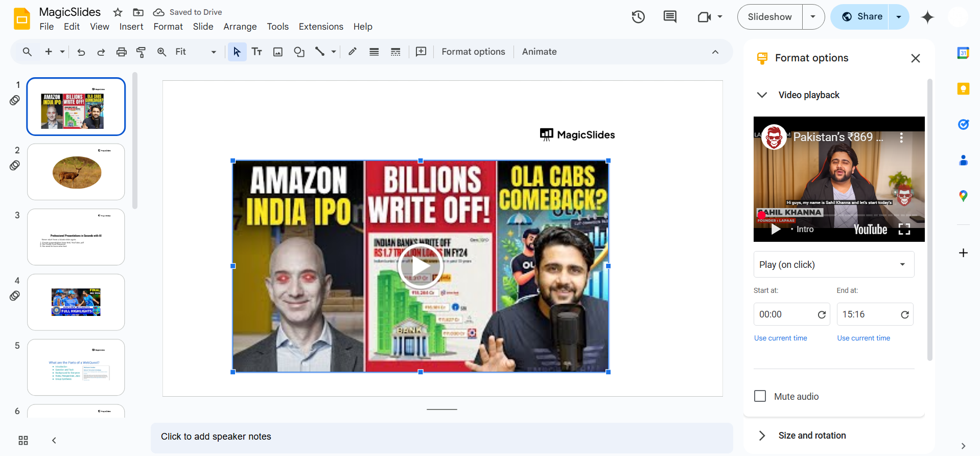
Task: Click Use current time under End at
Action: pyautogui.click(x=863, y=338)
